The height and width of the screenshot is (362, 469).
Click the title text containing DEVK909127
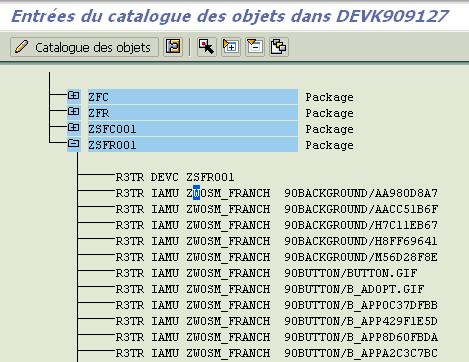click(230, 16)
